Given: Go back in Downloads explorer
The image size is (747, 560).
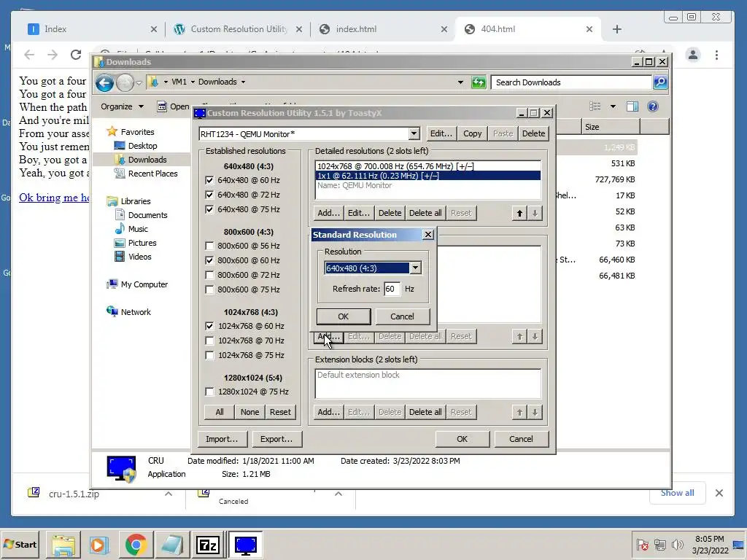Looking at the screenshot, I should pos(104,83).
